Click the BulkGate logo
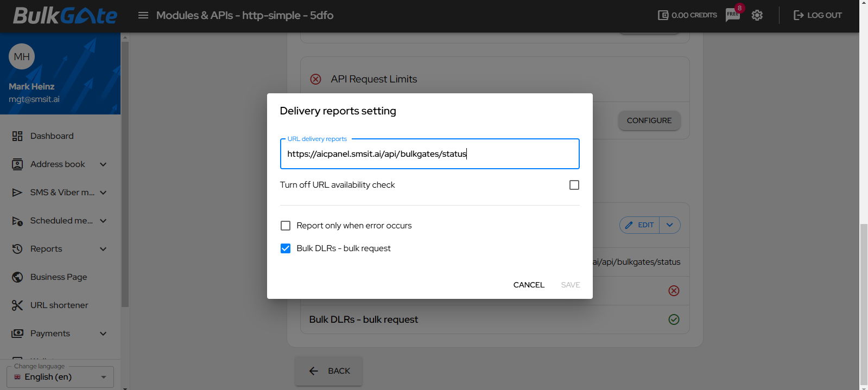The width and height of the screenshot is (868, 390). 65,16
